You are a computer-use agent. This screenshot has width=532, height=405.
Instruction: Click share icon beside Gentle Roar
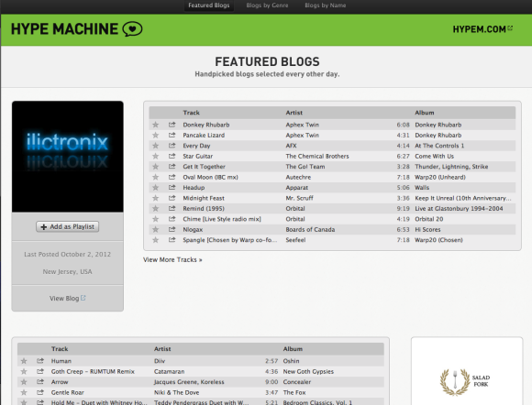point(40,392)
